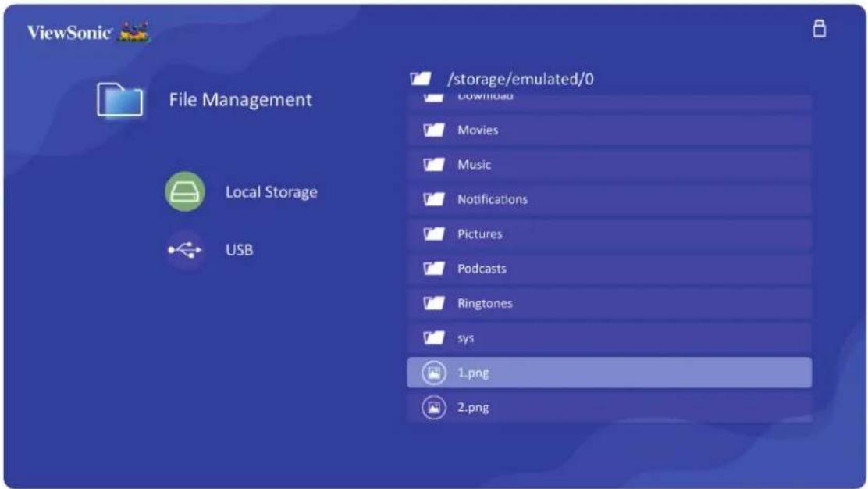Select the 2.png file name
Screen dimensions: 868x489
point(473,408)
